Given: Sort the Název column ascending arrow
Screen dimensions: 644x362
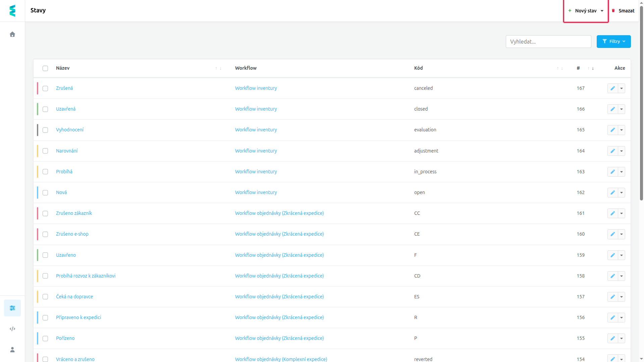Looking at the screenshot, I should point(216,68).
